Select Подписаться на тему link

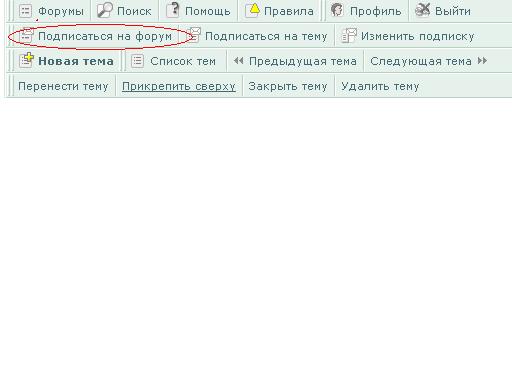point(266,36)
